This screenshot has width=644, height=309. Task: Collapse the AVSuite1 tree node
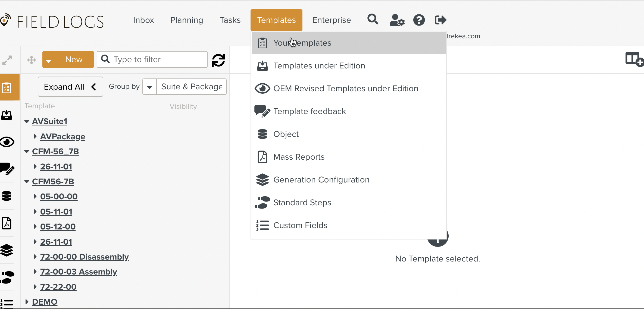(x=27, y=121)
